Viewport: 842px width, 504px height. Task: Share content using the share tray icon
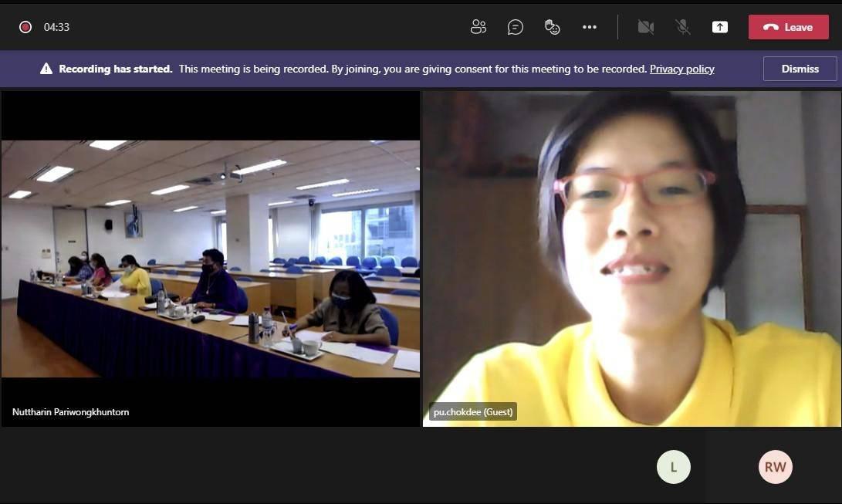[719, 27]
